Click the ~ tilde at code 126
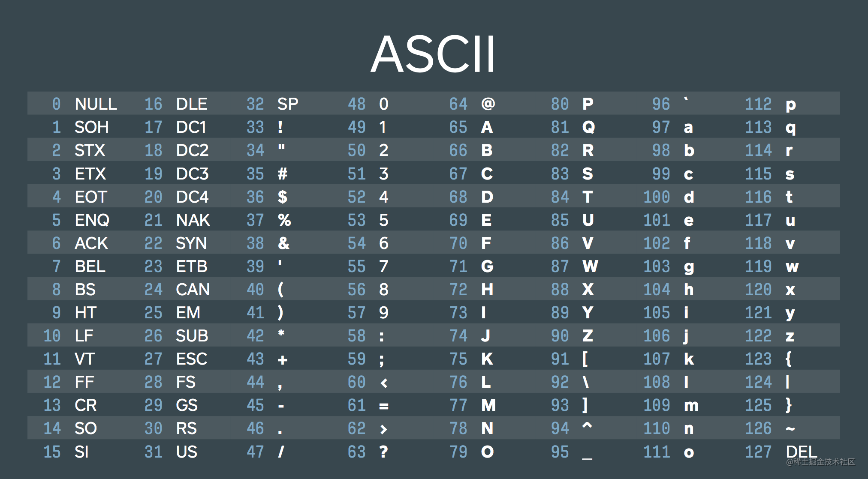The height and width of the screenshot is (479, 868). click(x=790, y=428)
